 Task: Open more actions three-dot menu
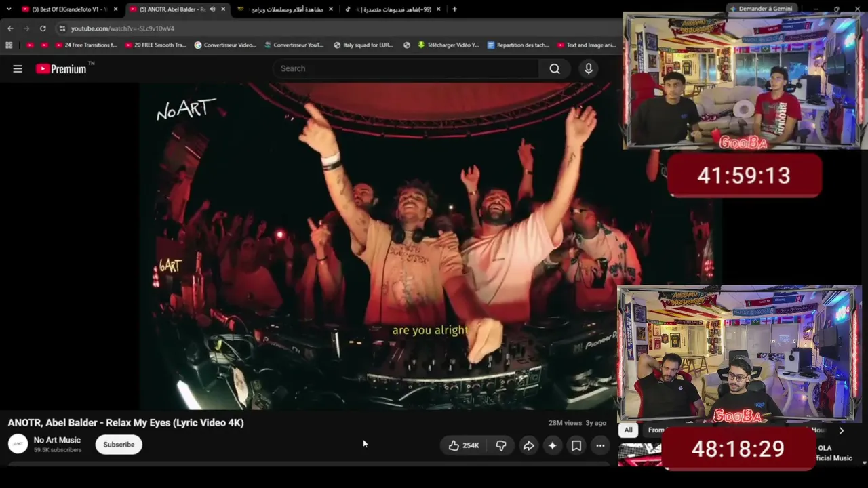click(600, 445)
